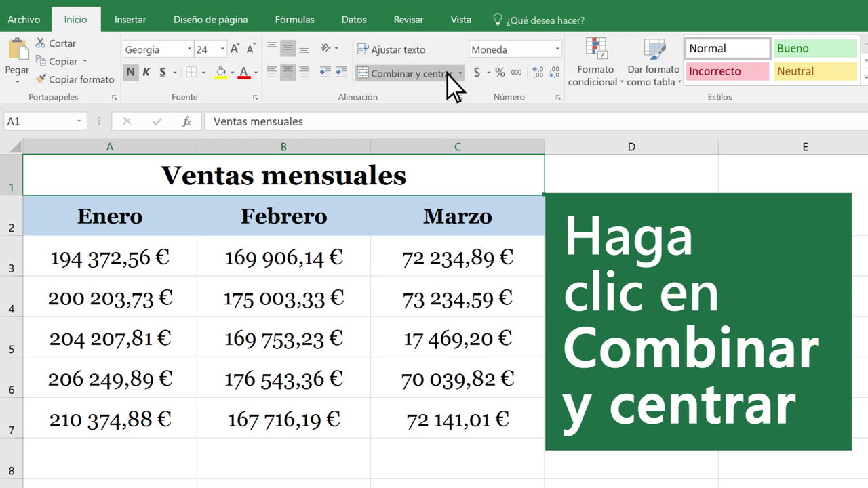868x488 pixels.
Task: Expand the Moneda number format dropdown
Action: (x=557, y=49)
